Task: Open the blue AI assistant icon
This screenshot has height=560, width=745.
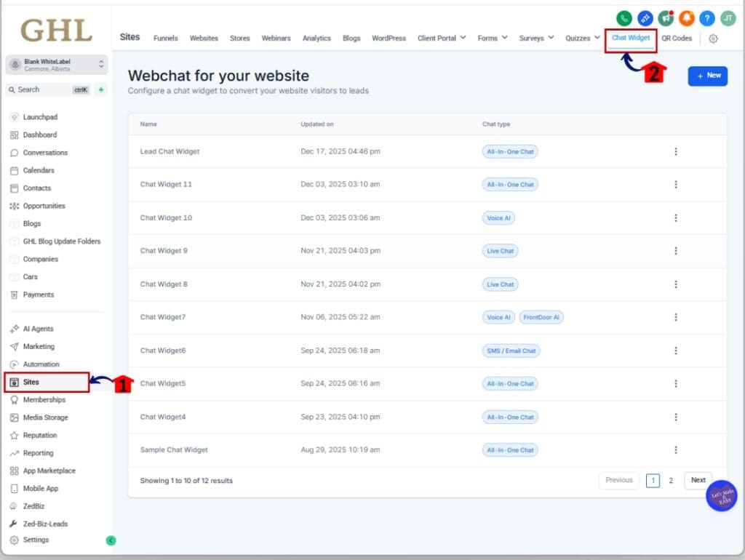Action: click(x=645, y=18)
